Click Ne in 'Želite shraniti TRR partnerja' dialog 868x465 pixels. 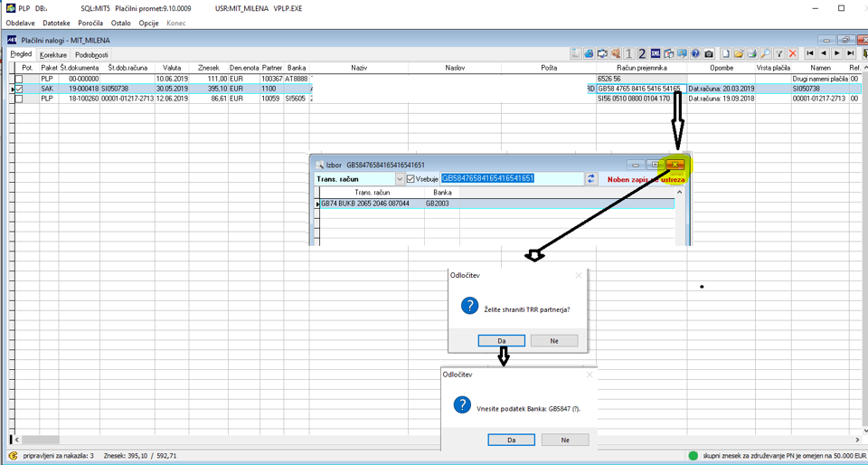coord(554,340)
